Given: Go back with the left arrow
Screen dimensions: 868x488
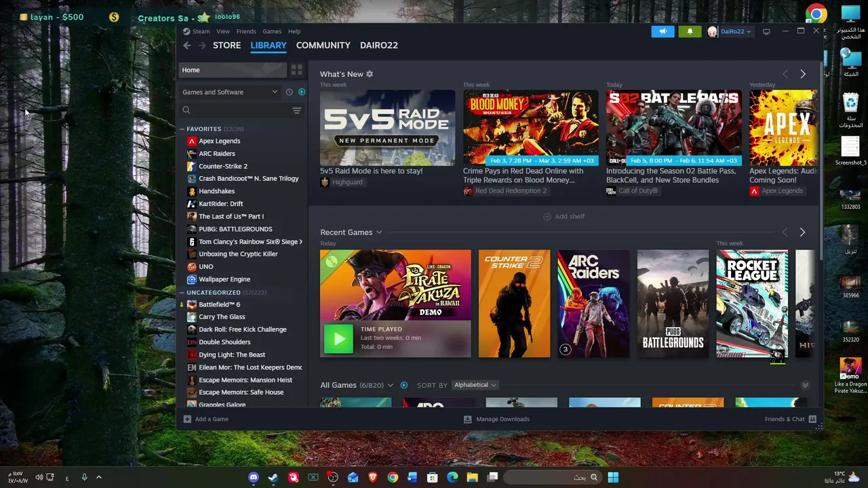Looking at the screenshot, I should tap(186, 45).
